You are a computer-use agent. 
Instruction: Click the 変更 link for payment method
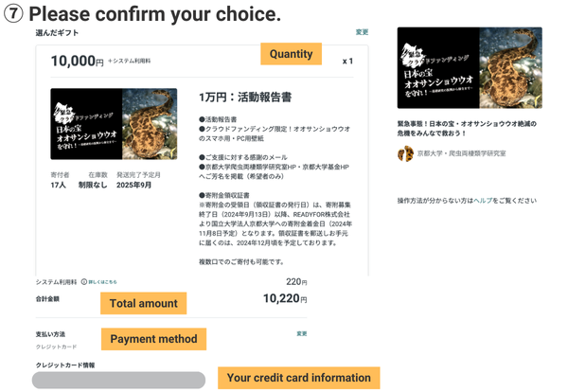click(x=302, y=333)
